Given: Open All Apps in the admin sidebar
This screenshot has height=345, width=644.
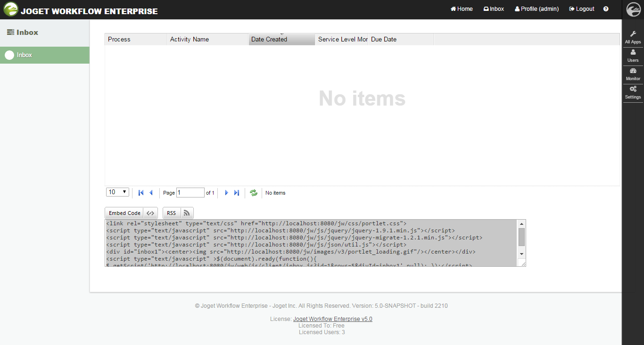Looking at the screenshot, I should (633, 38).
